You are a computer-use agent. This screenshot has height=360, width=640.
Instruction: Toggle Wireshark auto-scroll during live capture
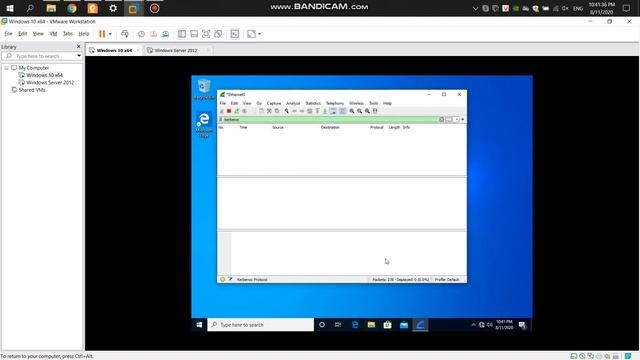pyautogui.click(x=333, y=111)
